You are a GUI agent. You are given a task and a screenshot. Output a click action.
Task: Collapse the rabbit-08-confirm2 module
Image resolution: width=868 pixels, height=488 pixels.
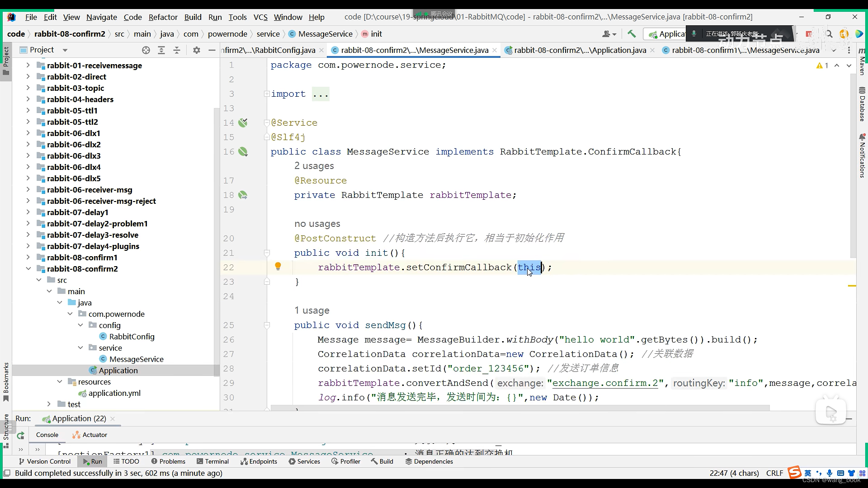(28, 269)
